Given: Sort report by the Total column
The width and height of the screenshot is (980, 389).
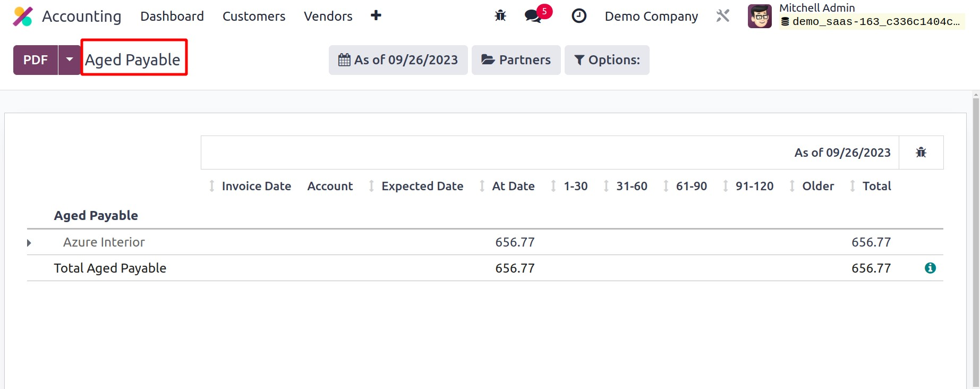Looking at the screenshot, I should (876, 186).
